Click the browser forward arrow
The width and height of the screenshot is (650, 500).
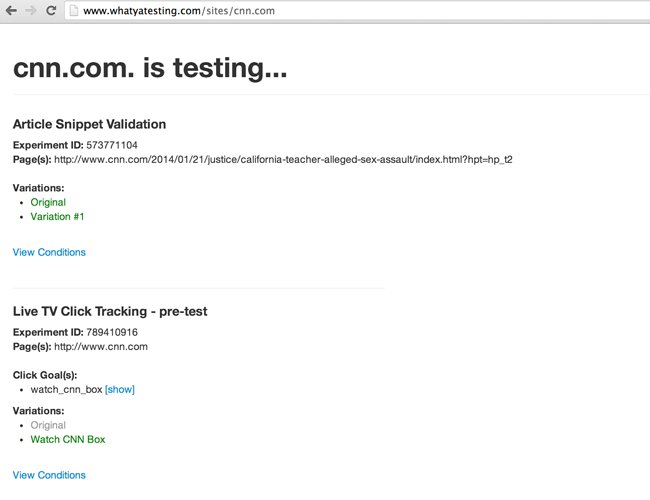pos(31,10)
